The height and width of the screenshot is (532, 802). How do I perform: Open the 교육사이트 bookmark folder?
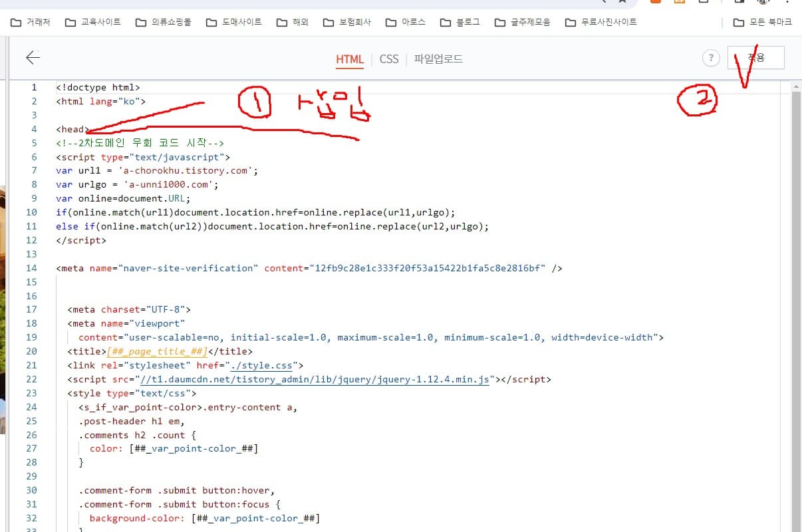[x=93, y=22]
